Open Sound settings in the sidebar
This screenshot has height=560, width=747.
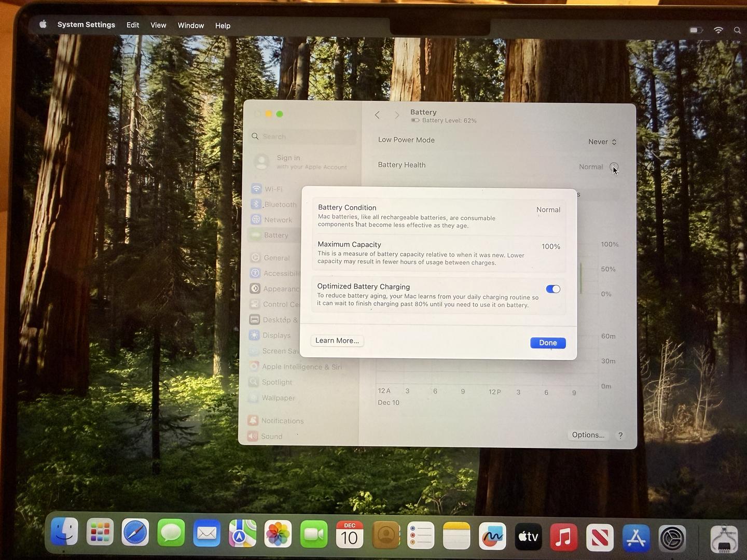click(266, 436)
